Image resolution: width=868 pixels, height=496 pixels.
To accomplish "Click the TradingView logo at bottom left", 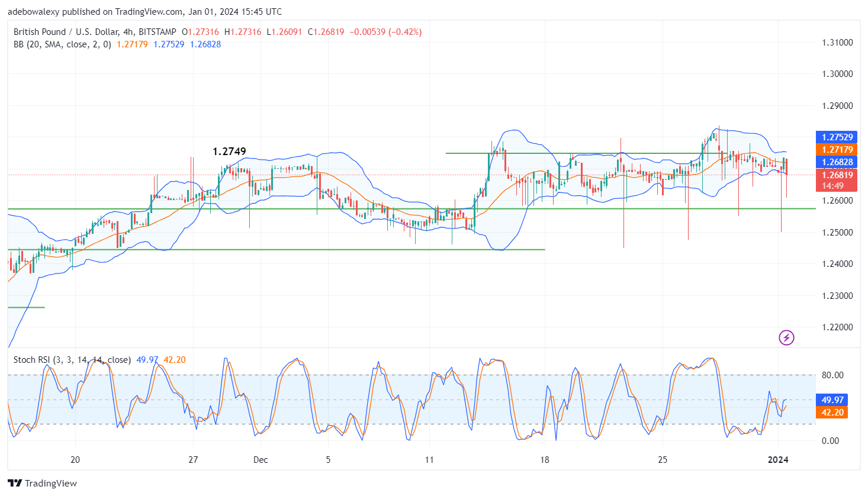I will click(x=43, y=484).
